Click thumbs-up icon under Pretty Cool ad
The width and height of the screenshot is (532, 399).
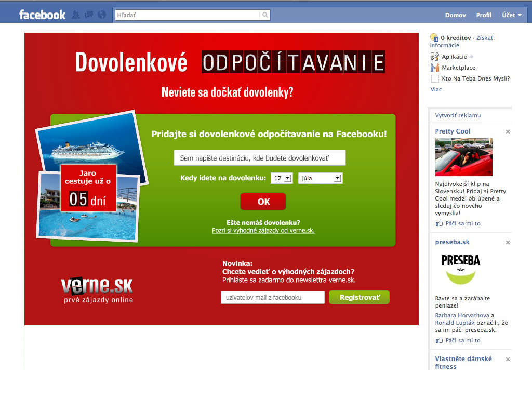[x=439, y=223]
